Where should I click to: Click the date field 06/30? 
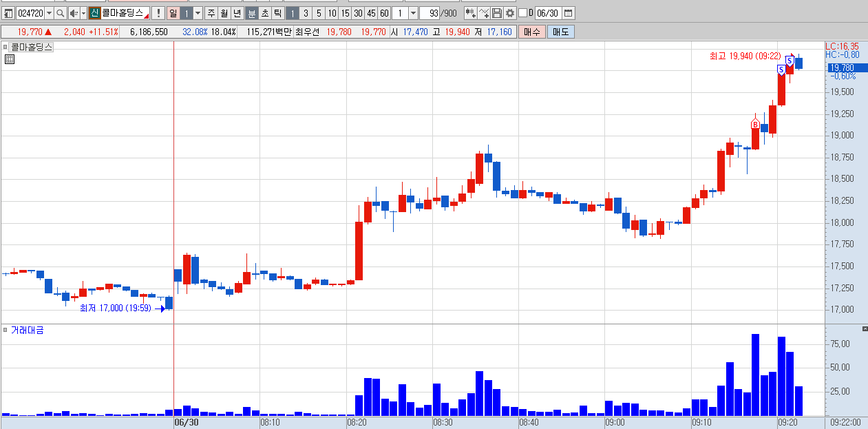pos(547,13)
